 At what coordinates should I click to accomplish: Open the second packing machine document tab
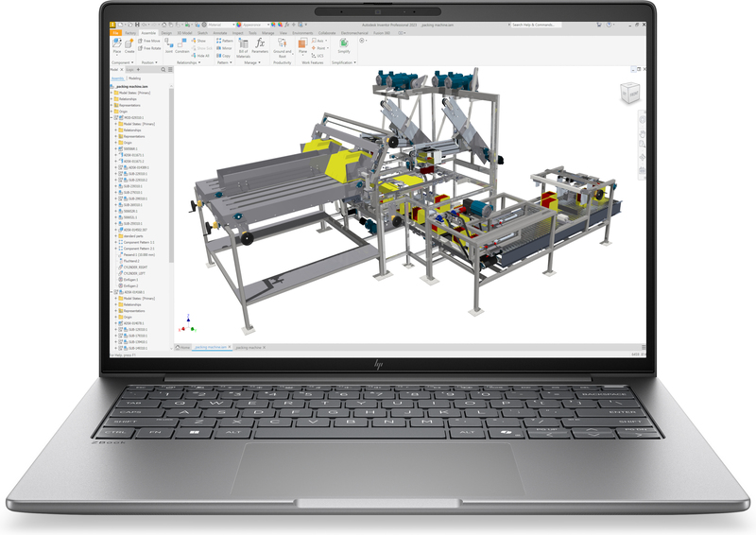pyautogui.click(x=249, y=347)
